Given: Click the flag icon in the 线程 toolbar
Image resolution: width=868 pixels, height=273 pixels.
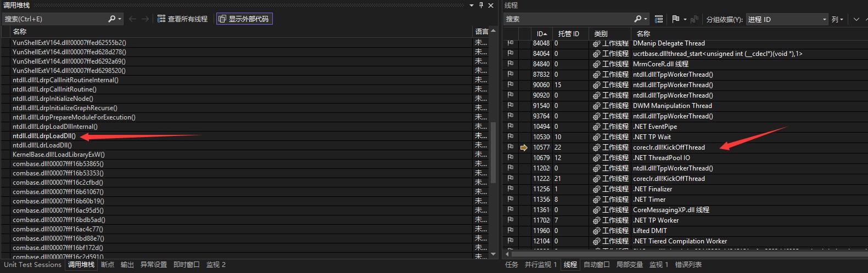Looking at the screenshot, I should pyautogui.click(x=676, y=19).
